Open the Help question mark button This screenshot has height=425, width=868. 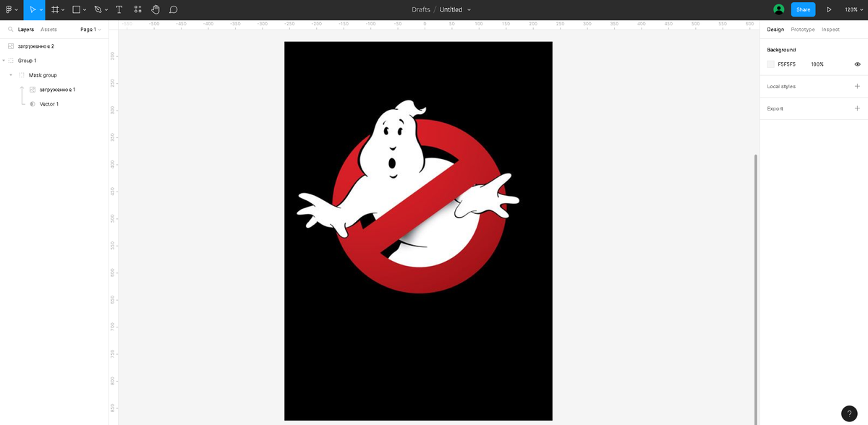tap(849, 413)
